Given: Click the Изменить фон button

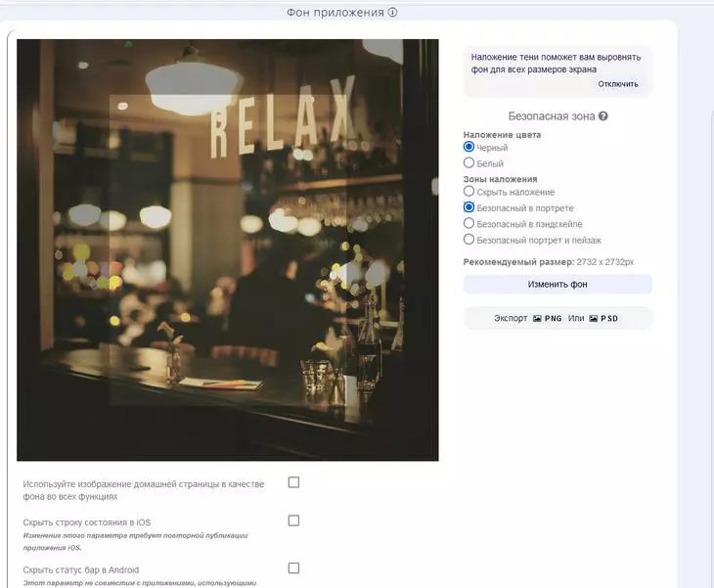Looking at the screenshot, I should click(x=558, y=284).
